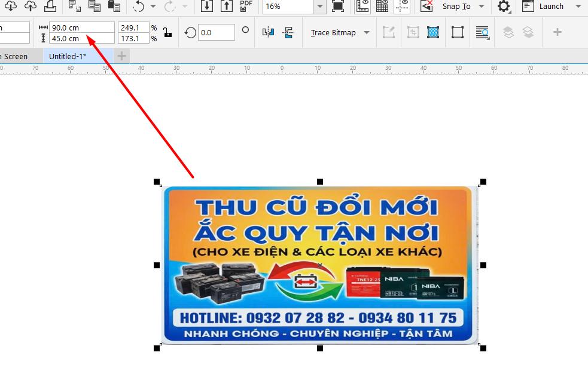This screenshot has width=588, height=392.
Task: Click the 16% zoom level field
Action: coord(288,7)
